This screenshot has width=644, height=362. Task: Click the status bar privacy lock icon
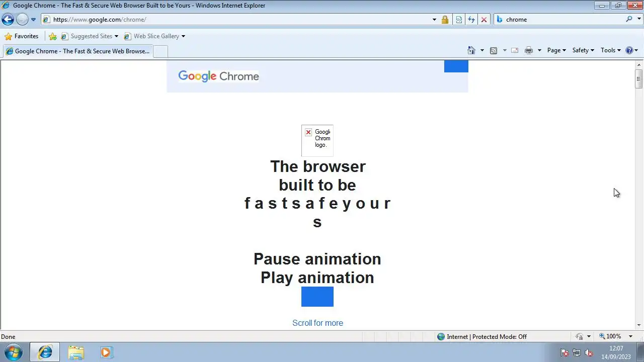[x=580, y=337]
